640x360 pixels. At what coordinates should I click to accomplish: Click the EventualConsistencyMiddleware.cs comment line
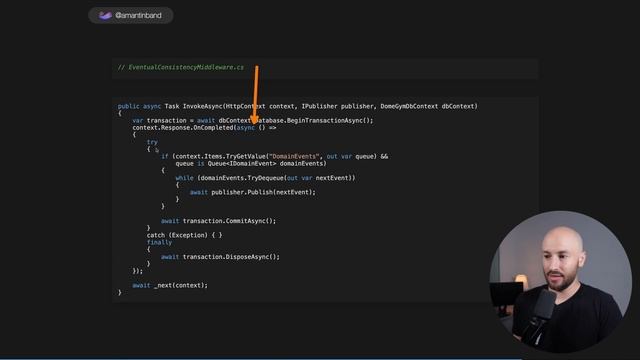point(181,67)
